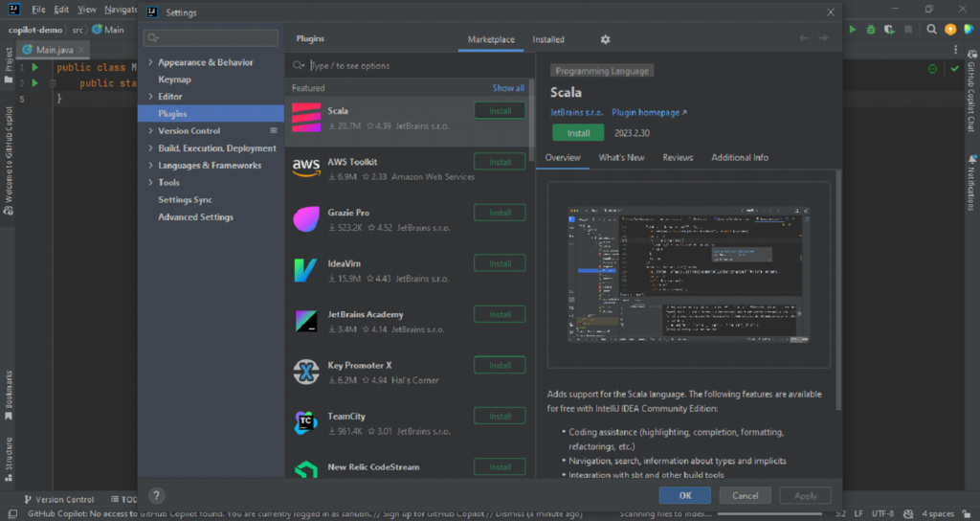Open the Reviews tab
The image size is (980, 521).
pos(678,158)
